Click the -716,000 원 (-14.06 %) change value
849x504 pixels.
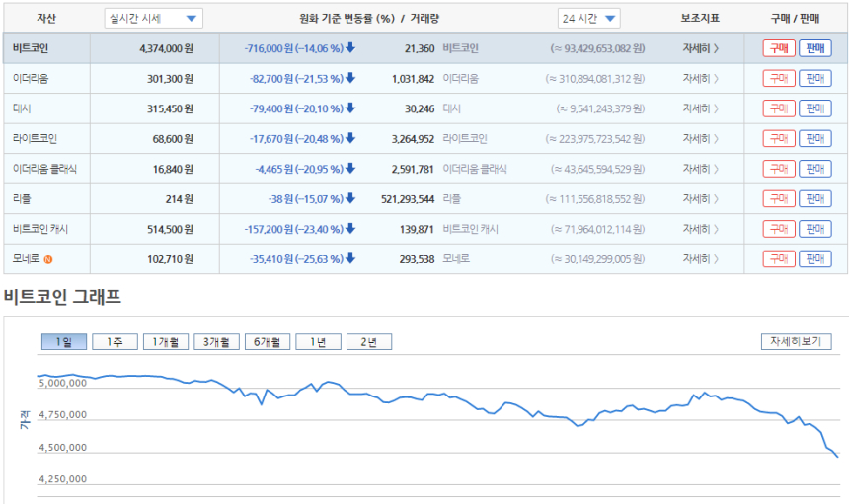(294, 48)
